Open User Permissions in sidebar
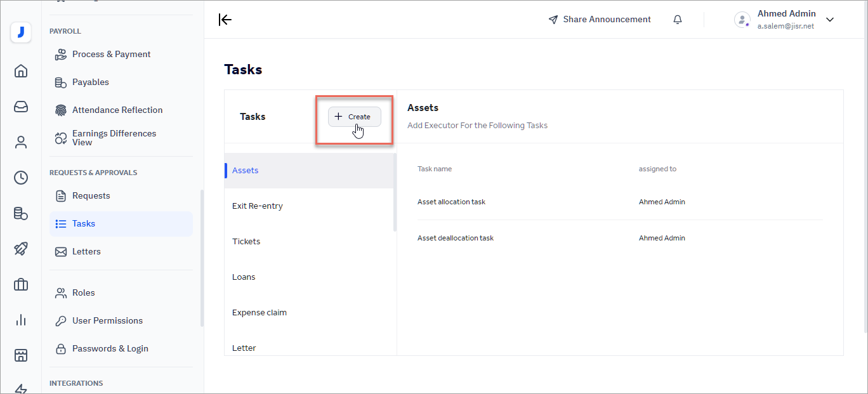 click(107, 321)
